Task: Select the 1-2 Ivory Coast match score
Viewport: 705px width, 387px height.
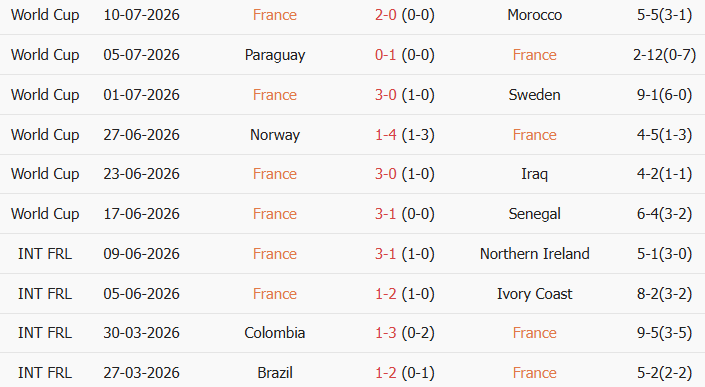Action: pyautogui.click(x=386, y=294)
